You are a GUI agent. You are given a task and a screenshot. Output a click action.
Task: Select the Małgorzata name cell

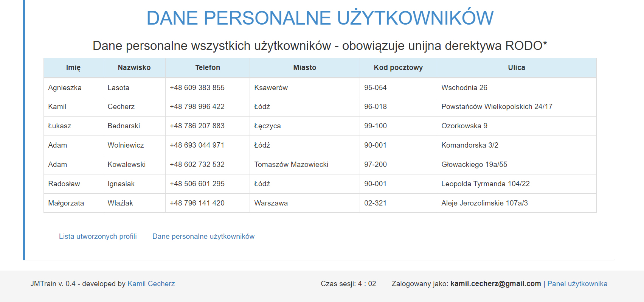[73, 203]
